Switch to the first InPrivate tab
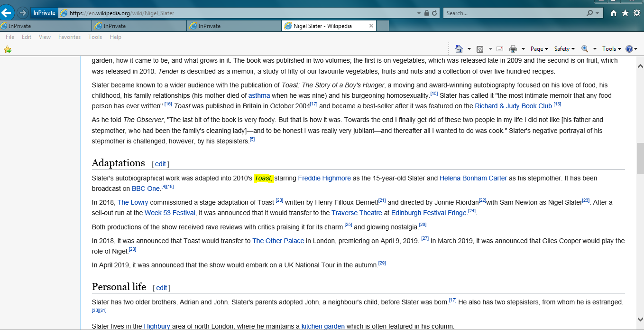 (46, 26)
